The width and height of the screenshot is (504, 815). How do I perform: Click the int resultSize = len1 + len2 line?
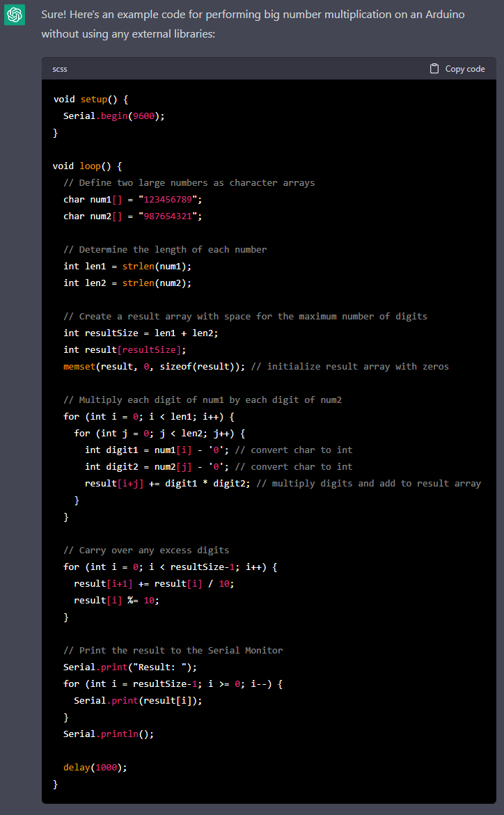coord(141,333)
